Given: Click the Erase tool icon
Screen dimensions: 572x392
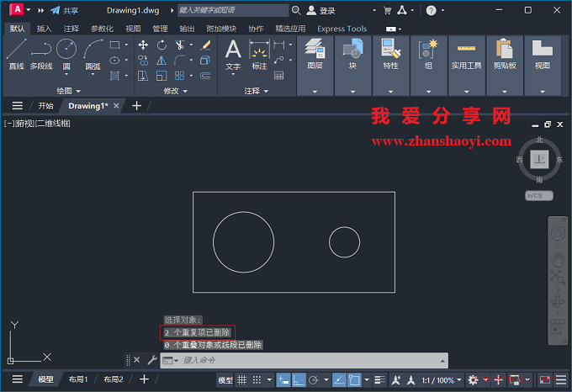Looking at the screenshot, I should pyautogui.click(x=205, y=45).
